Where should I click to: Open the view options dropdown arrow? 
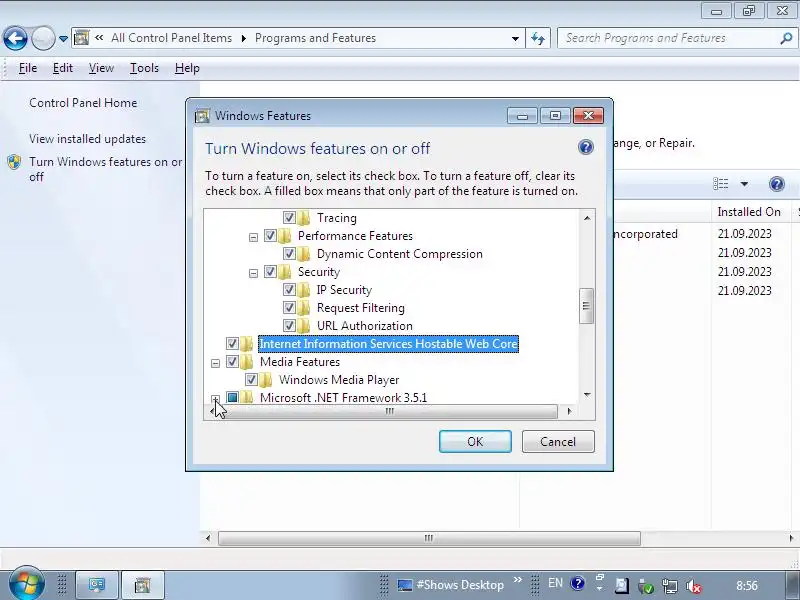(744, 184)
